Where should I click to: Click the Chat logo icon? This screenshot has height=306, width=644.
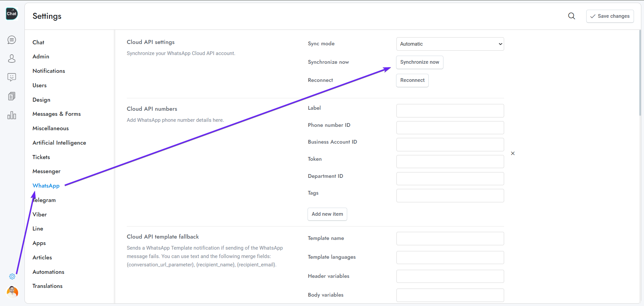(12, 14)
